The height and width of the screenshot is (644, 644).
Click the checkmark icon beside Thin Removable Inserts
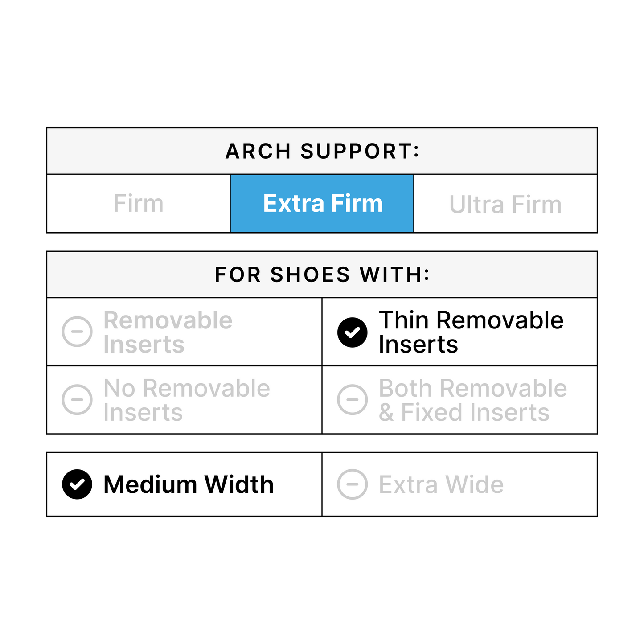tap(353, 332)
